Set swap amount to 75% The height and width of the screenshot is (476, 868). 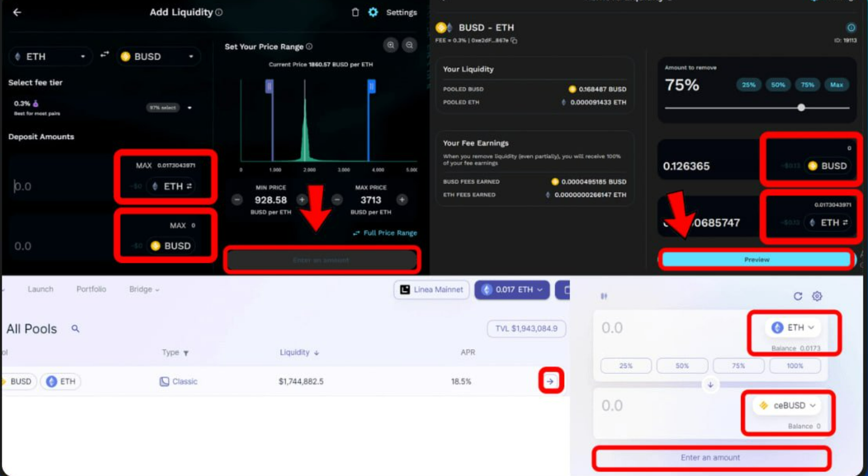(x=738, y=366)
